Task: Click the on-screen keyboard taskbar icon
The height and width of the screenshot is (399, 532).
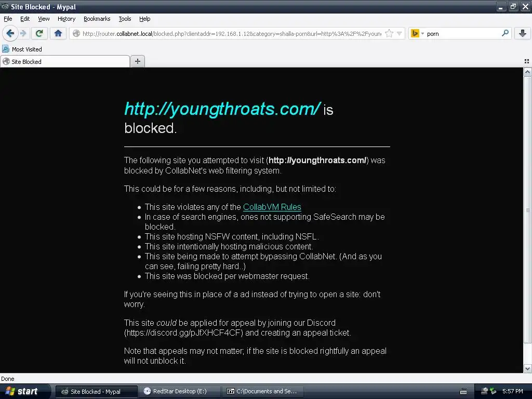Action: click(x=463, y=392)
